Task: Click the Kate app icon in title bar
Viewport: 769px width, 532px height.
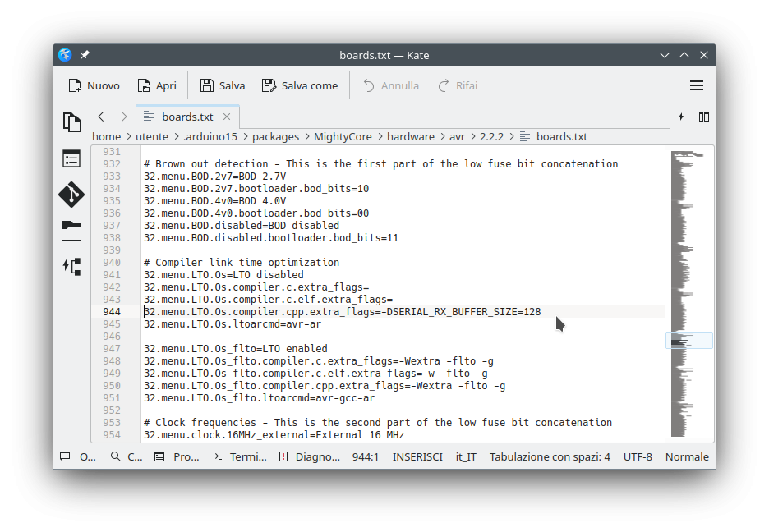Action: pyautogui.click(x=65, y=55)
